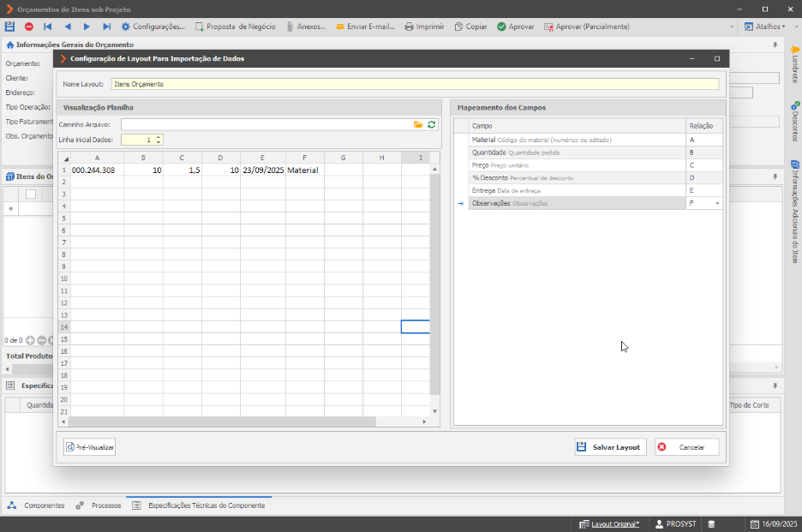Go to first record navigation arrow
This screenshot has width=802, height=532.
click(x=48, y=27)
